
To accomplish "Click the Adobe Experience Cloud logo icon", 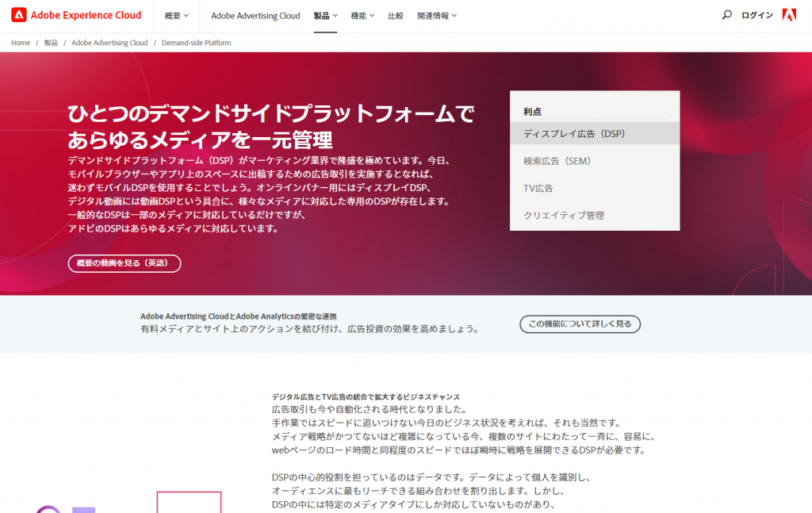I will 19,15.
